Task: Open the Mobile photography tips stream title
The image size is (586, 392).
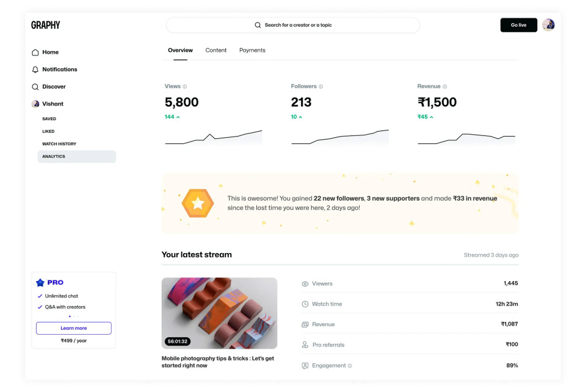Action: click(217, 362)
